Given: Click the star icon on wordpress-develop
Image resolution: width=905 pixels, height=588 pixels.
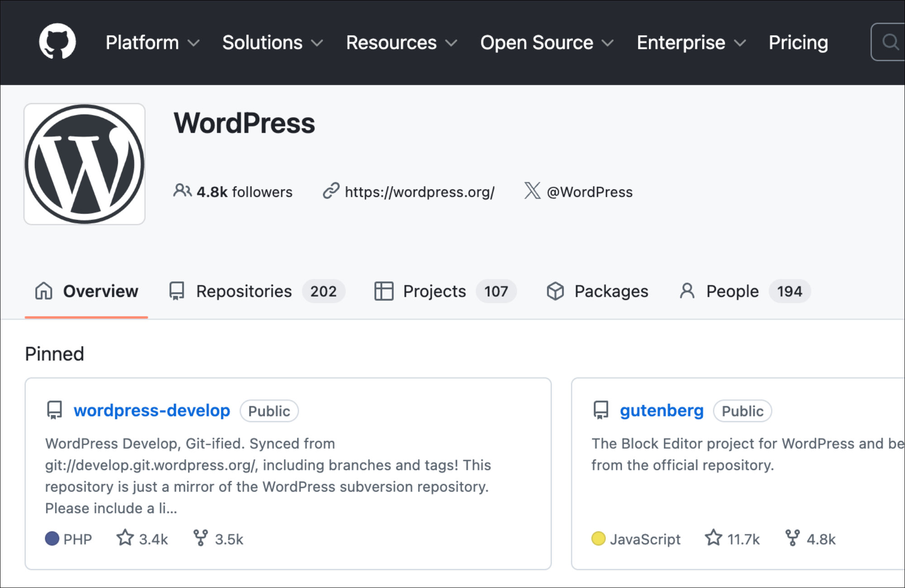Looking at the screenshot, I should tap(125, 538).
